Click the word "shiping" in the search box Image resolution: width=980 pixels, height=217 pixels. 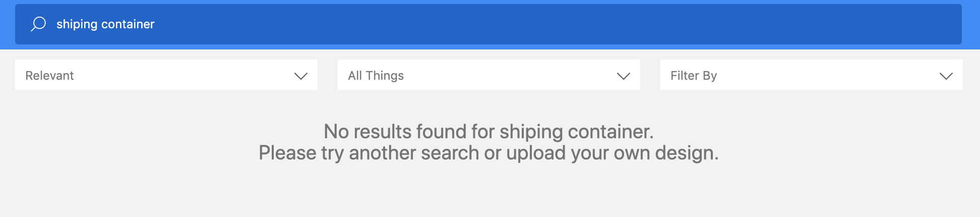77,24
